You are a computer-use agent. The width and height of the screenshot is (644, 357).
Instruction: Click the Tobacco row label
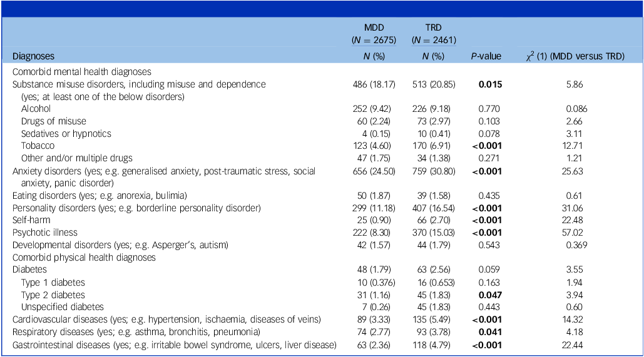click(37, 146)
